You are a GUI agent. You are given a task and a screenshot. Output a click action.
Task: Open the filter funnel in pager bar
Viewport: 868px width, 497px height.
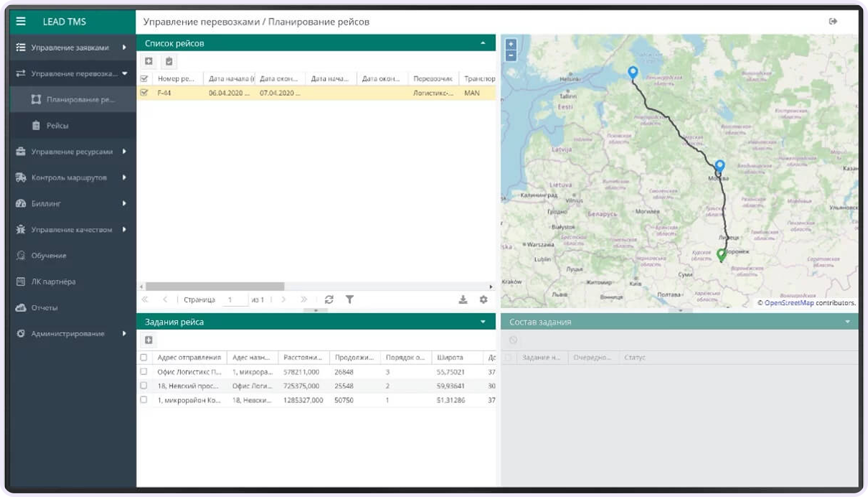click(350, 299)
